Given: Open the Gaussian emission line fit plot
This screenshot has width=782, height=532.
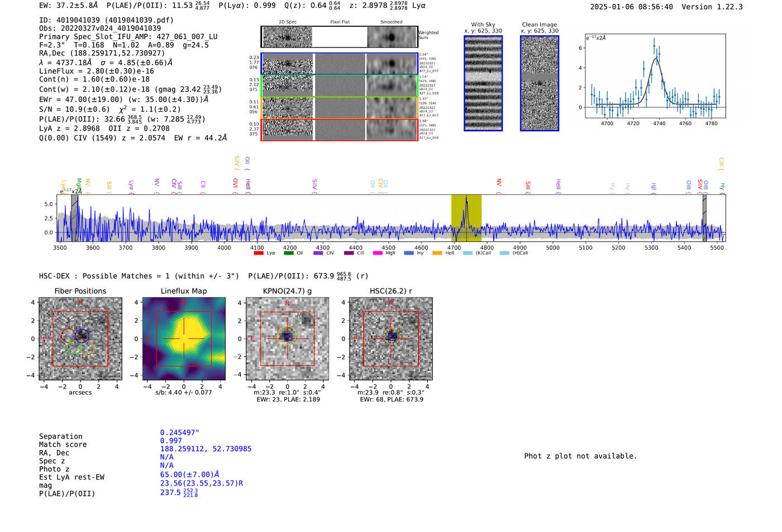Looking at the screenshot, I should pos(655,76).
